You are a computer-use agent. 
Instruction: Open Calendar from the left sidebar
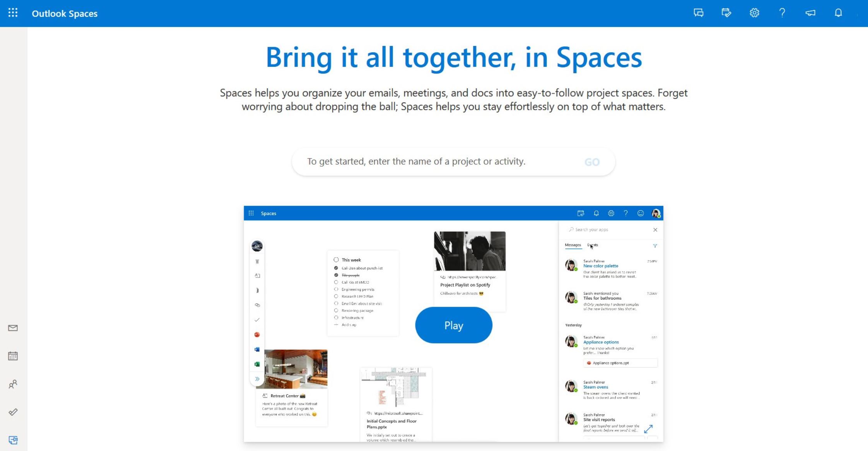[x=13, y=356]
